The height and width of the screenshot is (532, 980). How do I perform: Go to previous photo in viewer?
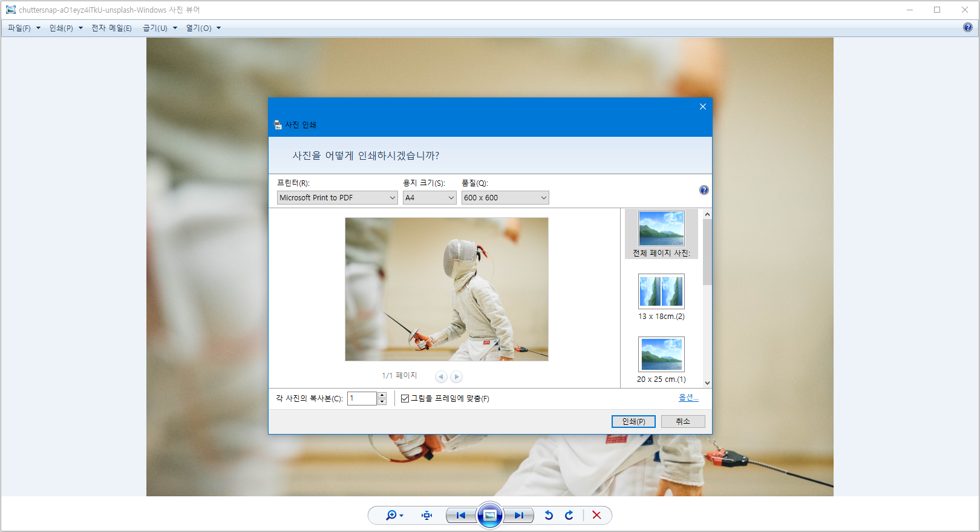click(461, 515)
